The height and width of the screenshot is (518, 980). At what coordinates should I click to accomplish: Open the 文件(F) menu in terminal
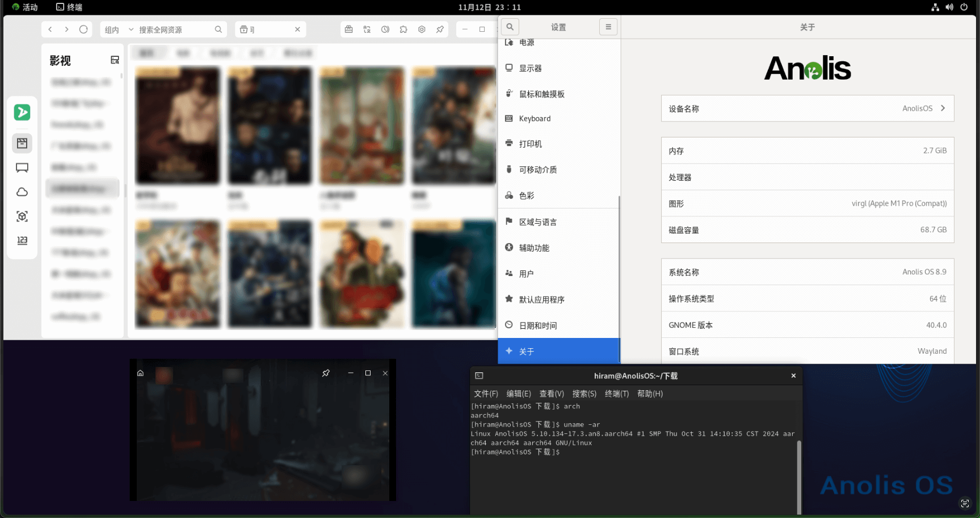486,394
